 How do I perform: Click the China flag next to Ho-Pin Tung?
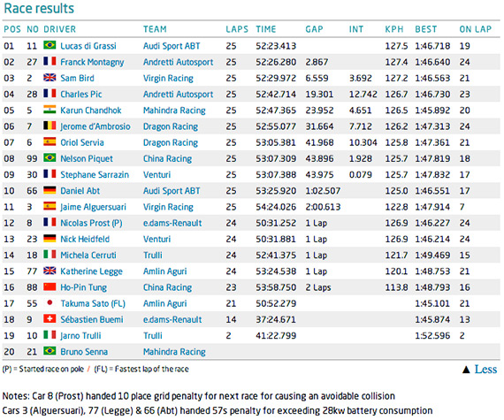click(50, 286)
